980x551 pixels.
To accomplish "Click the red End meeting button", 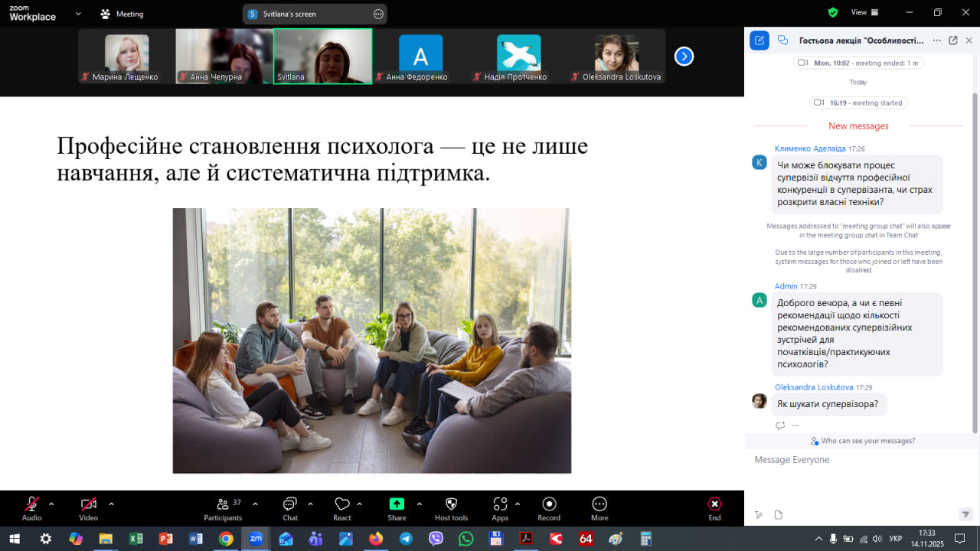I will (x=714, y=507).
